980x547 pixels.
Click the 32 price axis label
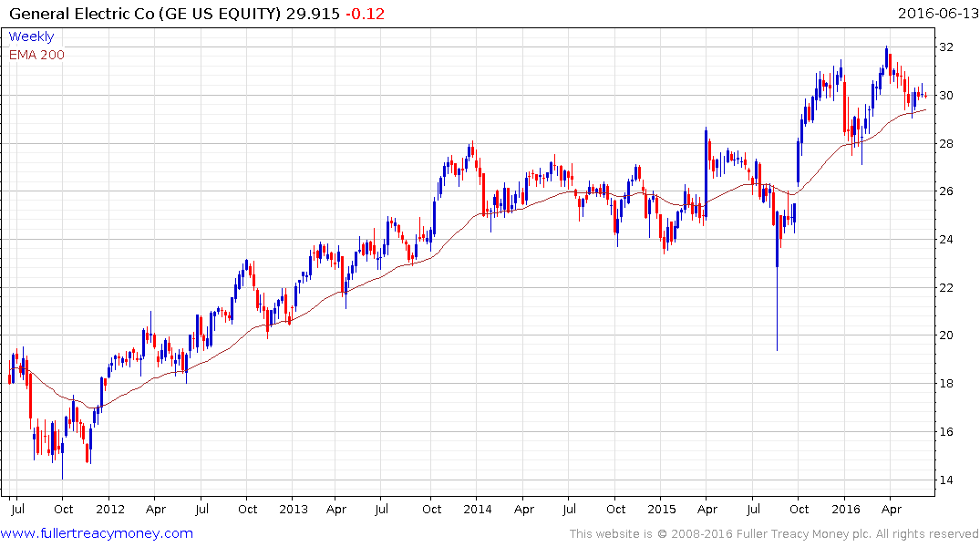click(x=945, y=46)
